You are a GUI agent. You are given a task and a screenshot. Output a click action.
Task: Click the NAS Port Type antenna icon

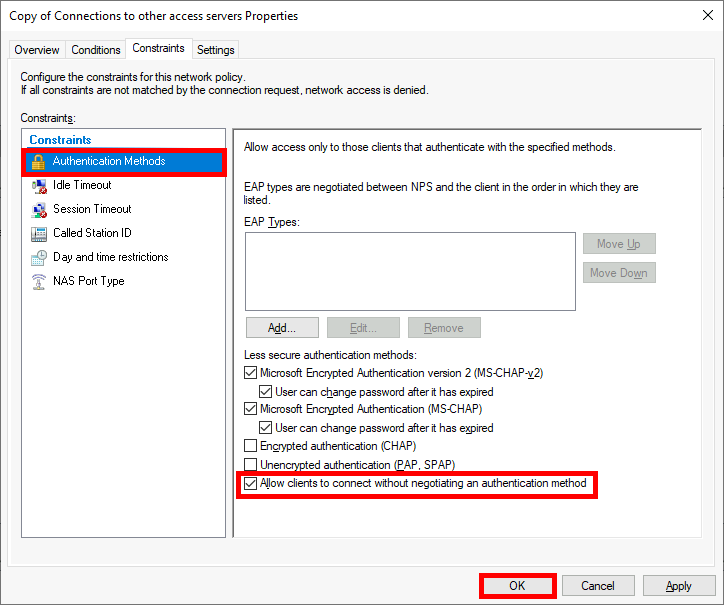click(39, 282)
